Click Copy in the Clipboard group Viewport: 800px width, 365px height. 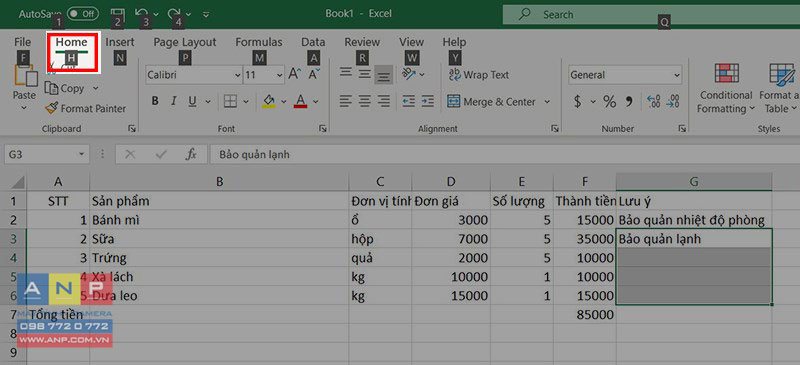coord(66,88)
